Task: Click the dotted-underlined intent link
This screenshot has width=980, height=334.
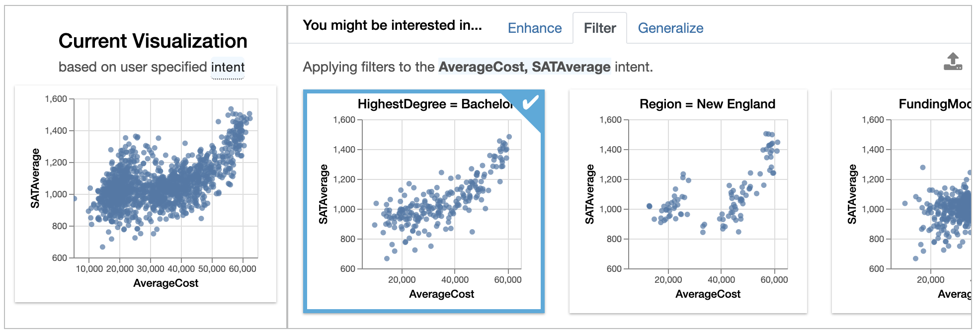Action: 228,67
